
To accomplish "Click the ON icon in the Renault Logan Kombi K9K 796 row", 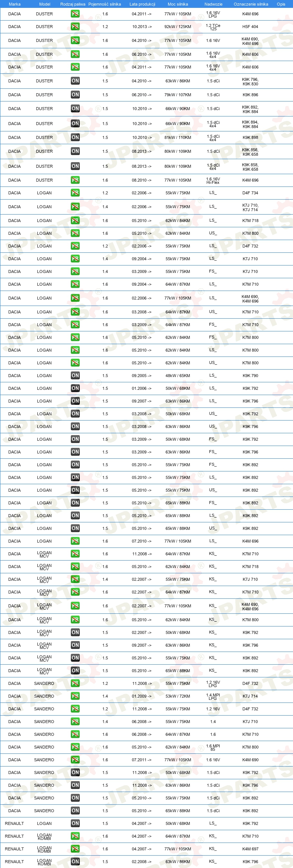I will (75, 862).
